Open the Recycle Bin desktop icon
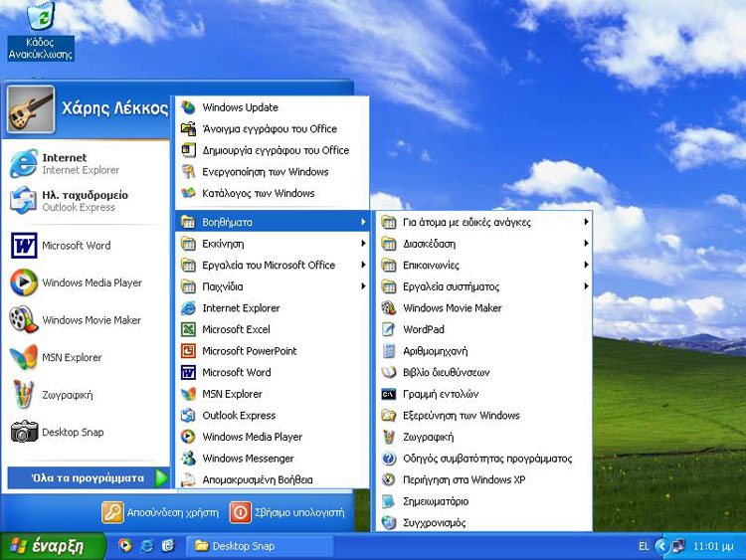The width and height of the screenshot is (746, 560). point(41,31)
